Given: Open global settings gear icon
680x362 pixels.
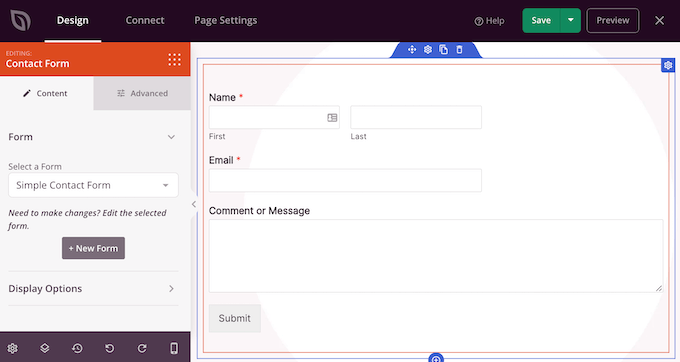Looking at the screenshot, I should click(13, 348).
